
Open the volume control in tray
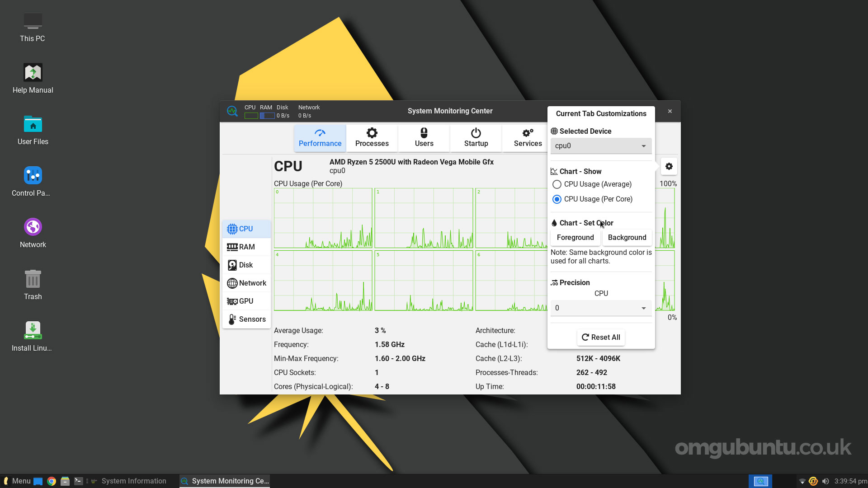coord(826,481)
